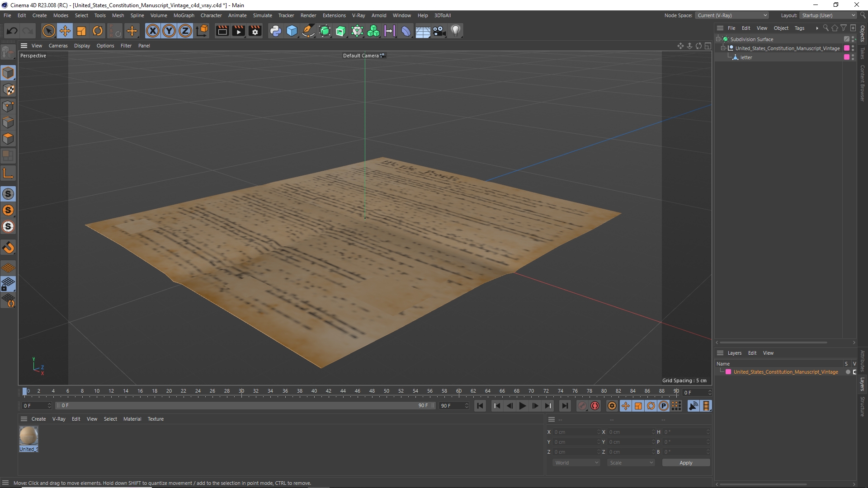This screenshot has height=488, width=868.
Task: Click the Undo arrow icon
Action: [x=12, y=31]
